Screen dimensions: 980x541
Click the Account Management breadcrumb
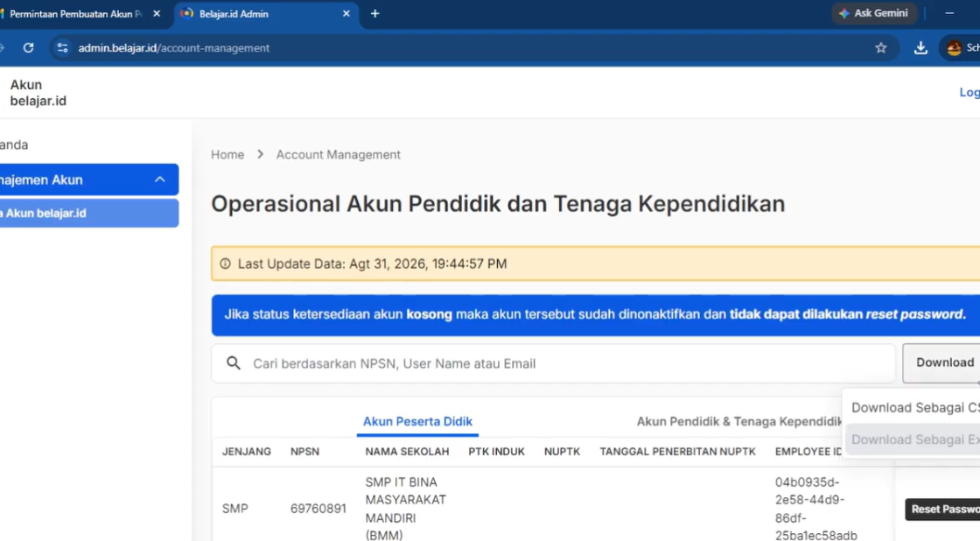(x=338, y=154)
